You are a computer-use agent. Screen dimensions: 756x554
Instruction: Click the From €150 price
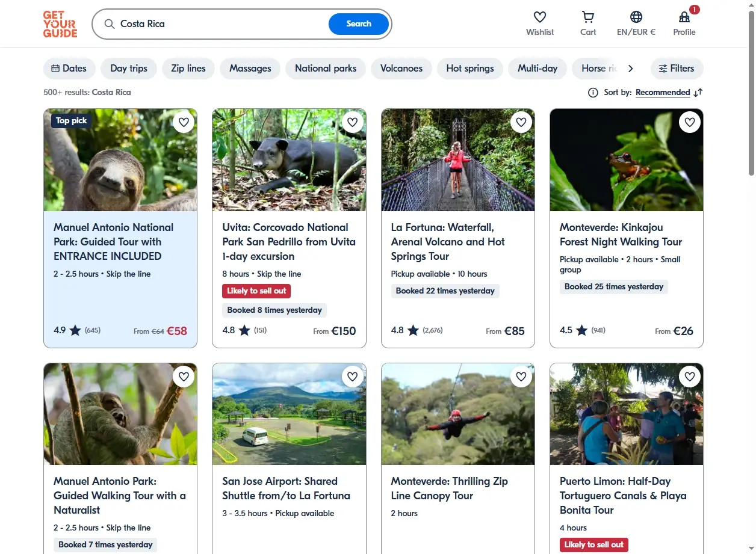(x=335, y=331)
